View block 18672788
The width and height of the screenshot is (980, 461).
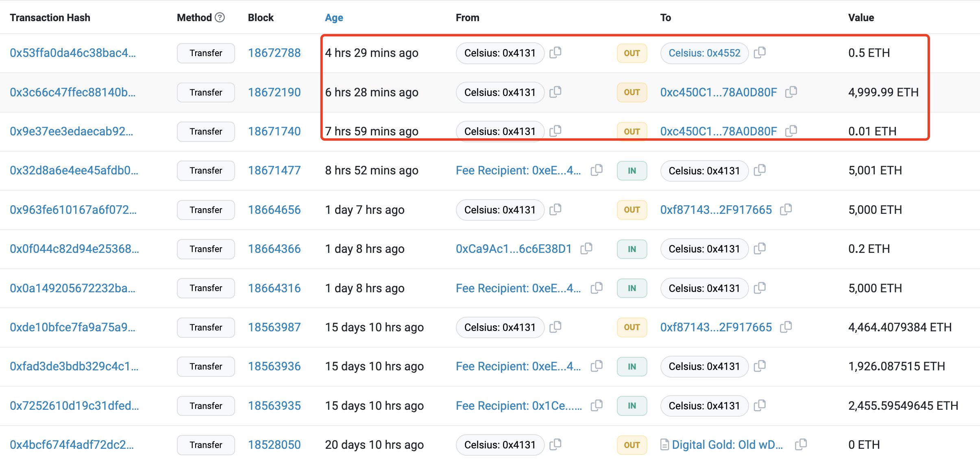coord(274,53)
